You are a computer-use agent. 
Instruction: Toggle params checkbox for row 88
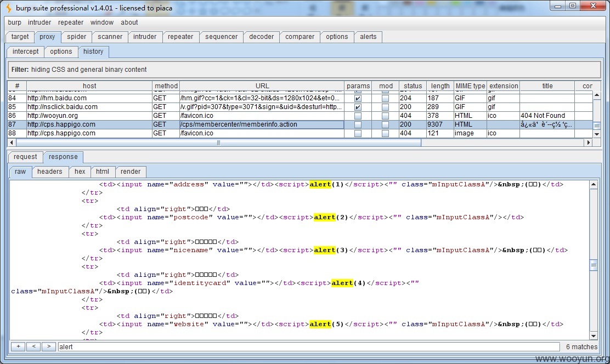point(358,133)
